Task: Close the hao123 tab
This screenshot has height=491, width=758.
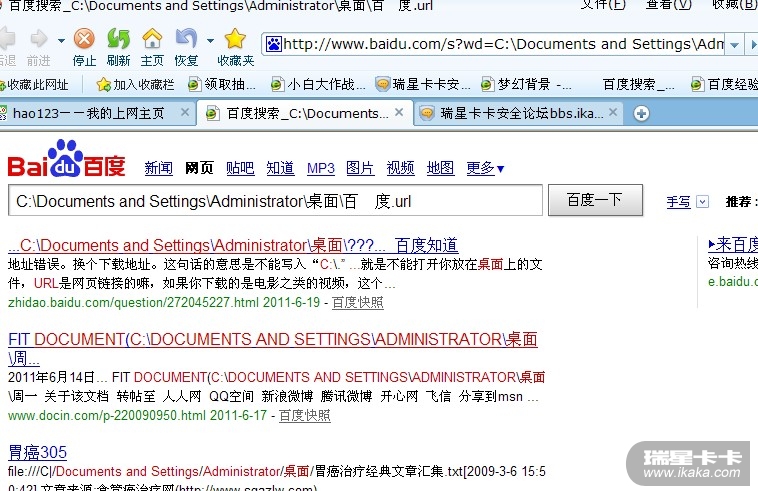Action: 185,112
